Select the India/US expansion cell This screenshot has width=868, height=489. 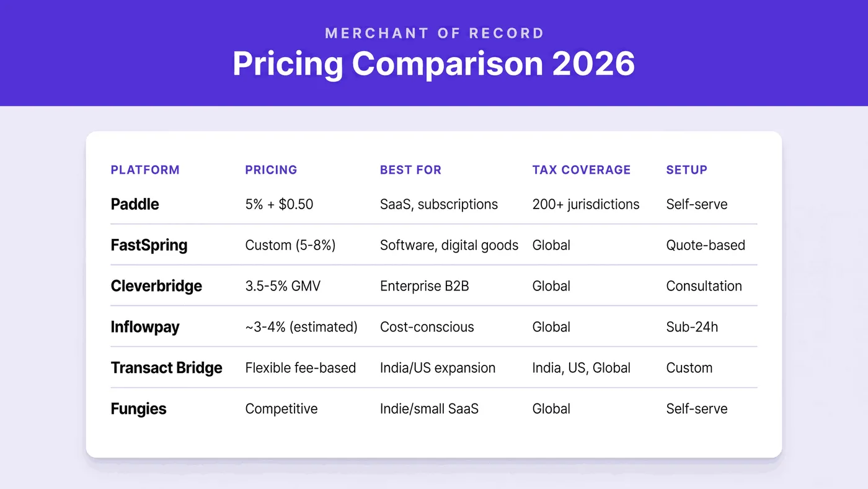tap(438, 368)
